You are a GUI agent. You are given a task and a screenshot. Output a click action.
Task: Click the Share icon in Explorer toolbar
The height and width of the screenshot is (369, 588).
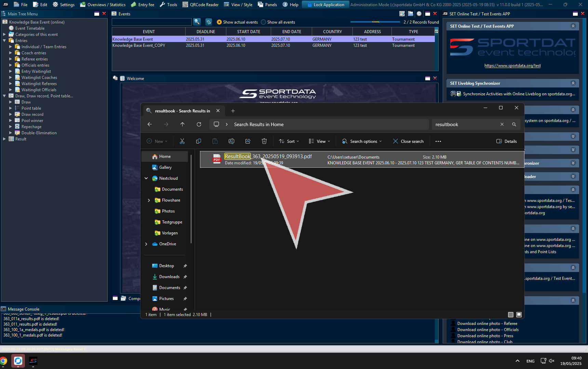pyautogui.click(x=248, y=141)
